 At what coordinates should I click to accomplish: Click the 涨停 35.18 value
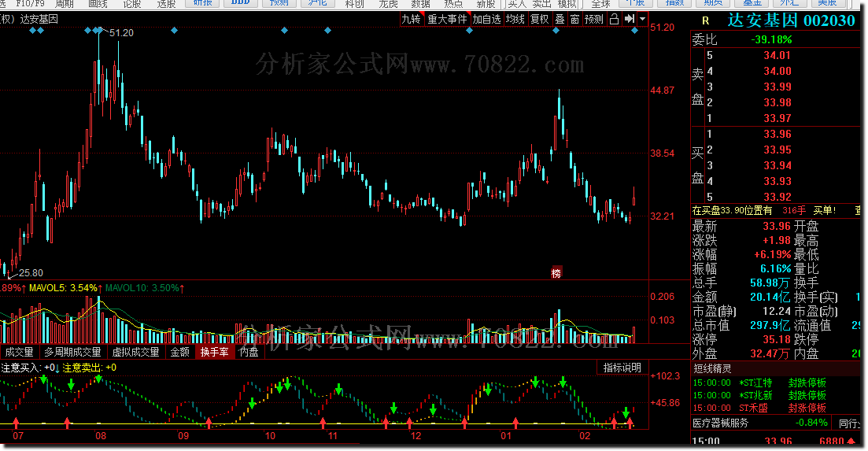click(x=777, y=339)
